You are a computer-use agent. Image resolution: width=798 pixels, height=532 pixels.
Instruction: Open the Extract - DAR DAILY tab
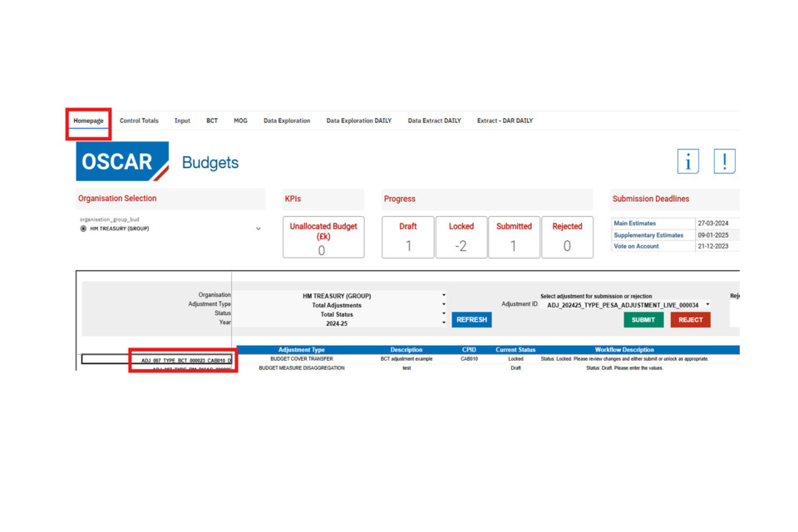point(505,121)
